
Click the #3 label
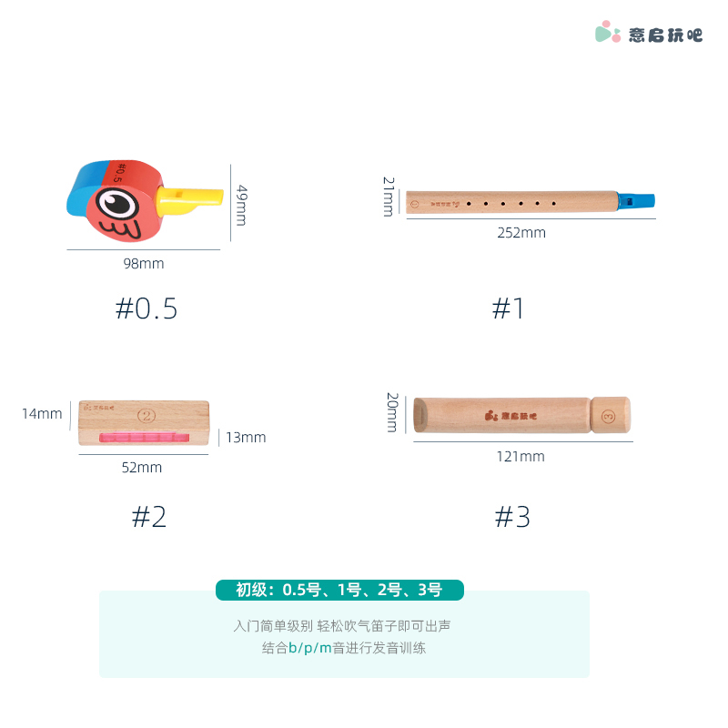click(x=512, y=517)
